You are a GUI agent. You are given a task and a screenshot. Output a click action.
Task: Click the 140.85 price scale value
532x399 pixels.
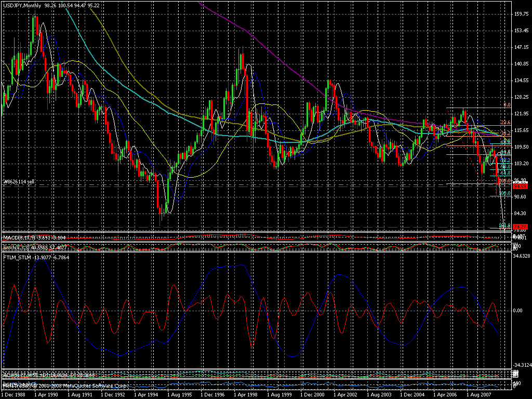coord(522,64)
